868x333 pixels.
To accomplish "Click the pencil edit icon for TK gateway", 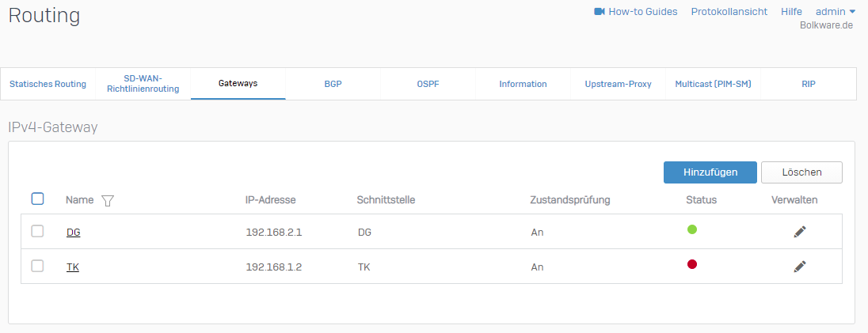I will pyautogui.click(x=800, y=267).
